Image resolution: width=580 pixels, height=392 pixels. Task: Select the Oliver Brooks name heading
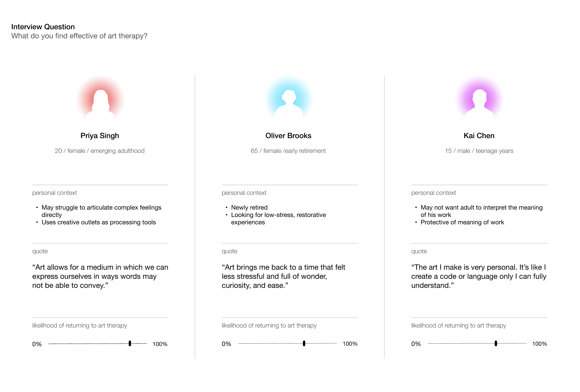pyautogui.click(x=288, y=136)
